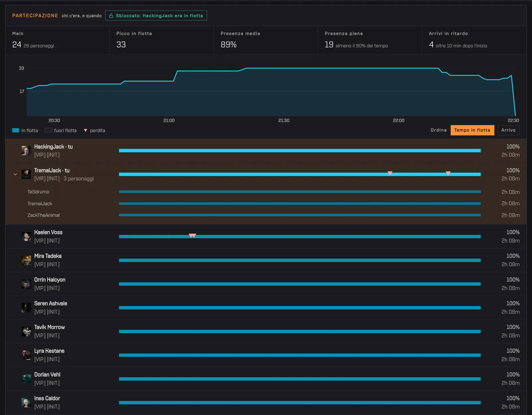This screenshot has height=415, width=532.
Task: Click the perdita legend triangle icon
Action: pyautogui.click(x=85, y=130)
